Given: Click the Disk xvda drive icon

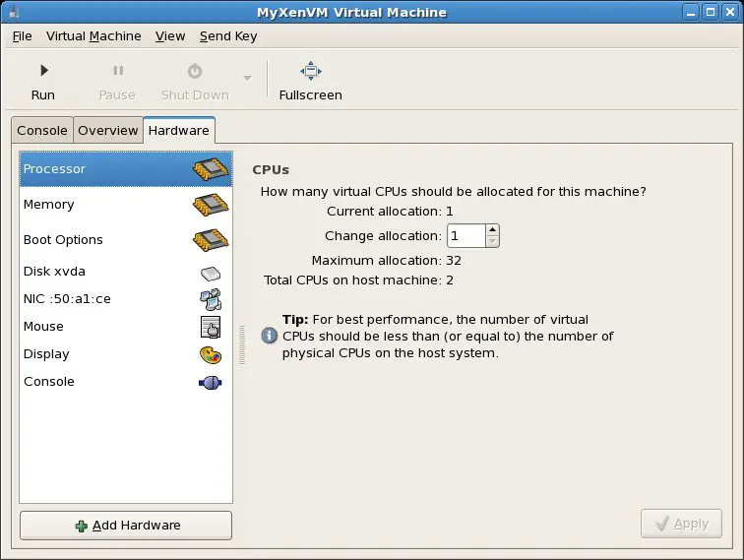Looking at the screenshot, I should point(211,274).
